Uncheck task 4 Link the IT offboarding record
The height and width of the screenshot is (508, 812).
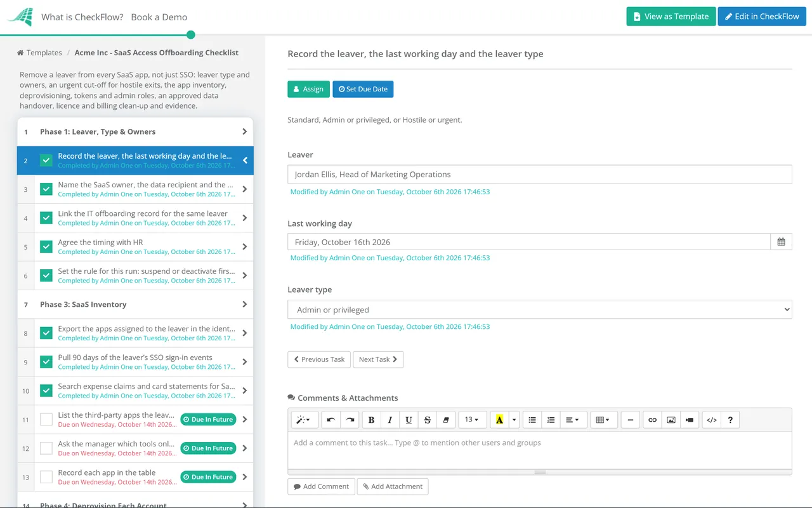coord(46,218)
